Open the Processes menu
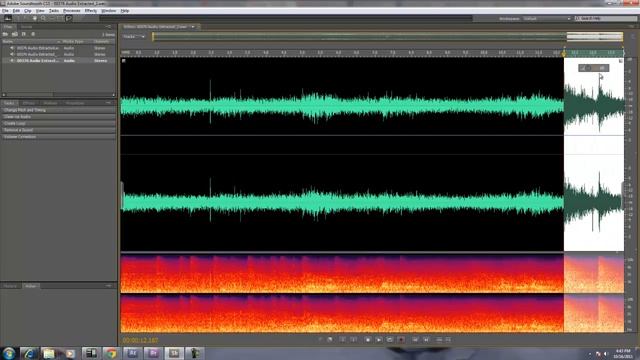This screenshot has width=640, height=360. tap(71, 11)
